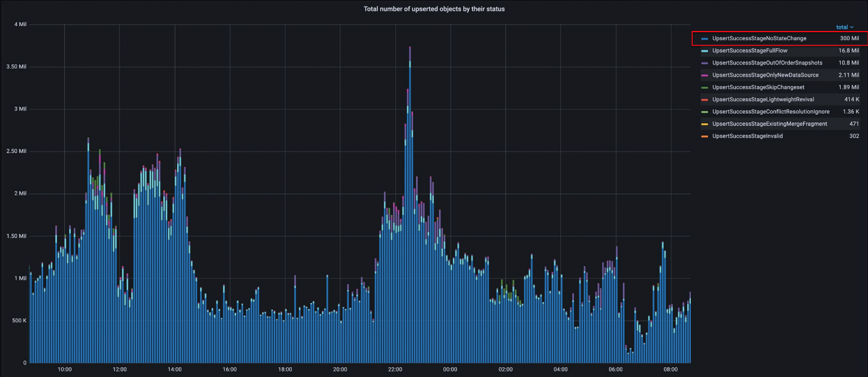
Task: Toggle the UpsertSuccessStageOnlyNewDataSource series
Action: tap(765, 75)
